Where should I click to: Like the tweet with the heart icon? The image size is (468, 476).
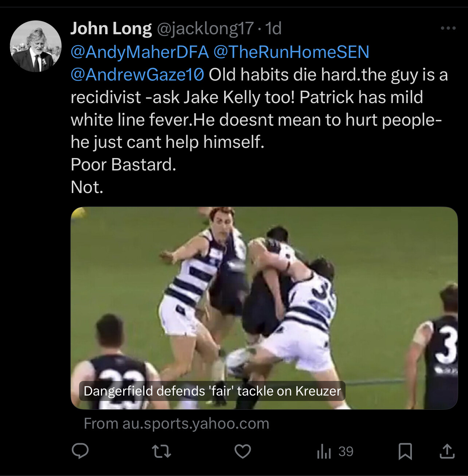tap(242, 452)
